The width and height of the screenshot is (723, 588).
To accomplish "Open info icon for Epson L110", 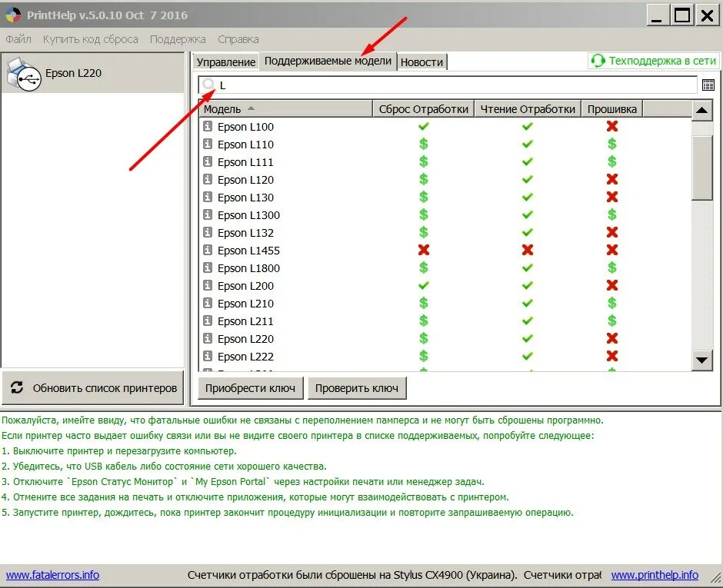I will click(208, 144).
